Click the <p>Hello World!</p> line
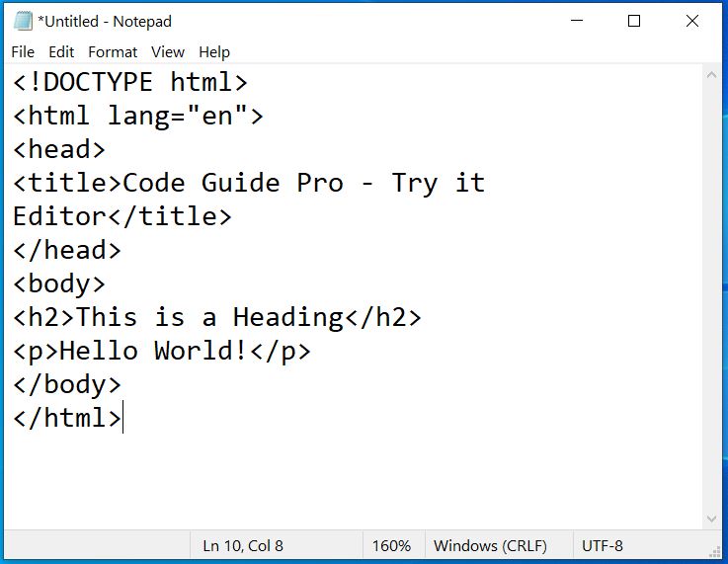The image size is (728, 564). [x=162, y=351]
